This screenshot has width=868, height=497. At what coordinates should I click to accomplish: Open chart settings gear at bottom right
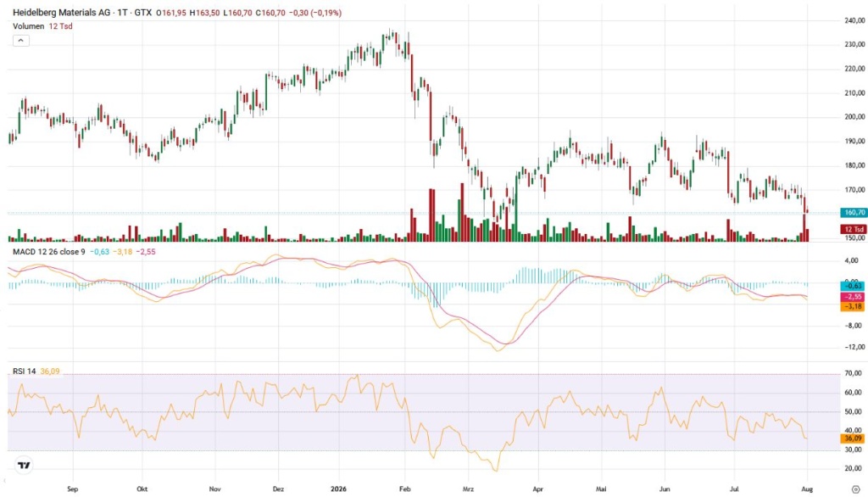pos(855,489)
